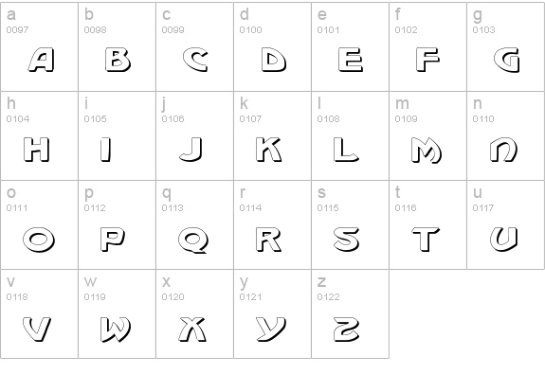This screenshot has width=545, height=392.
Task: Select the glyph preview for letter a
Action: [x=41, y=60]
